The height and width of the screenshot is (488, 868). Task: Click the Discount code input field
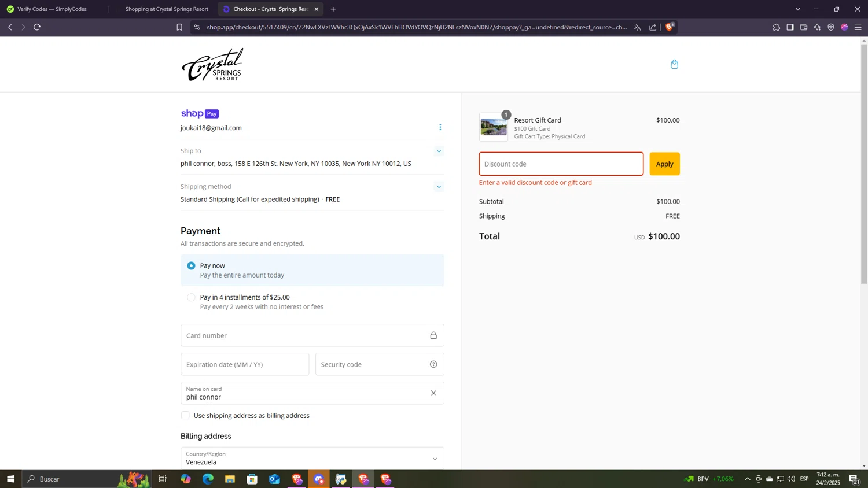pos(561,164)
